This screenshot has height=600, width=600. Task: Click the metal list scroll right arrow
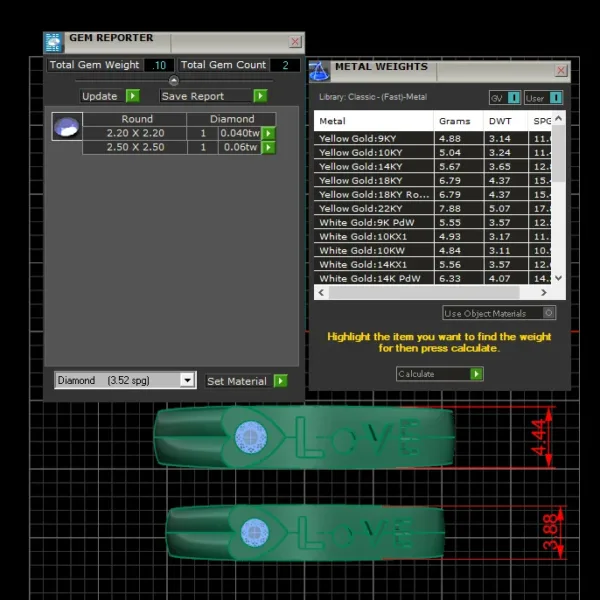(544, 293)
